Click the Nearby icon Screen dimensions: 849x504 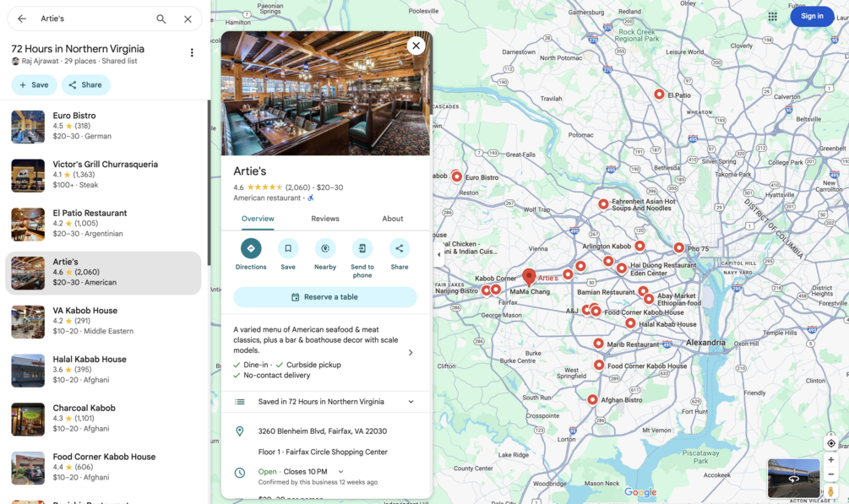[x=325, y=248]
